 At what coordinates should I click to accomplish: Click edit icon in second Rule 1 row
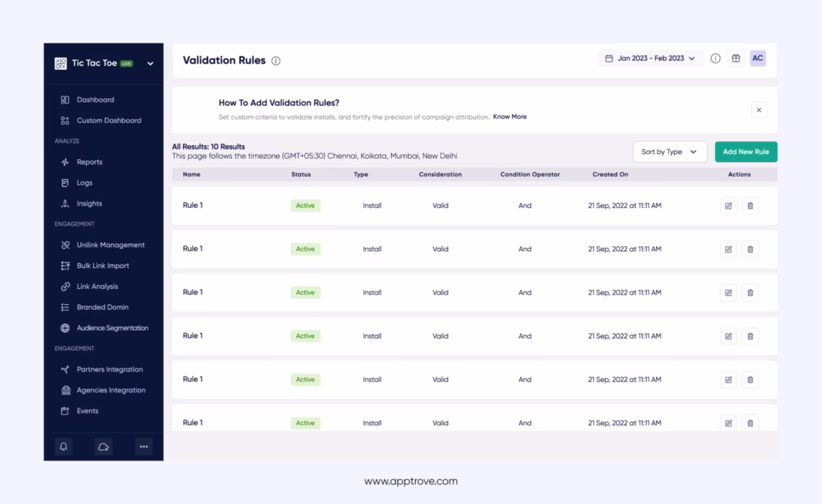click(x=729, y=250)
